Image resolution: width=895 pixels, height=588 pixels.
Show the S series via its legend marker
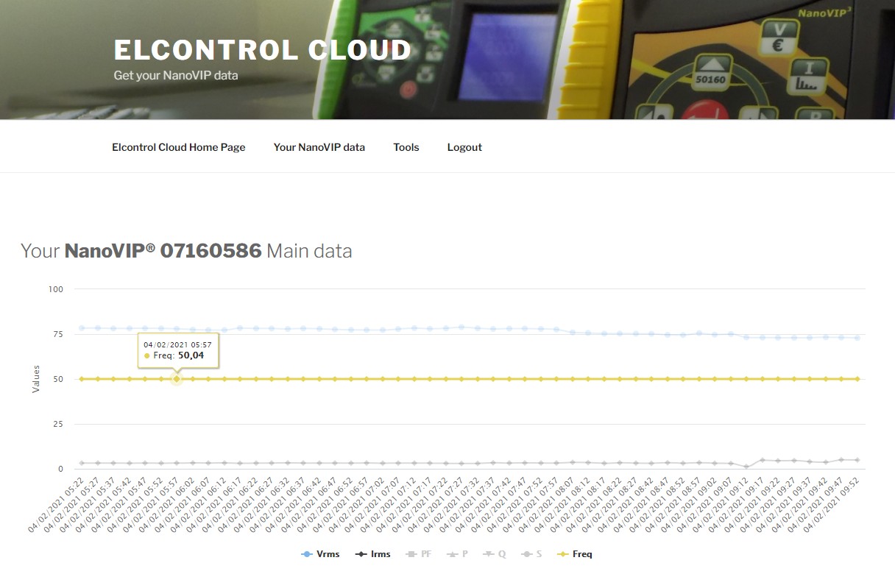[x=532, y=554]
